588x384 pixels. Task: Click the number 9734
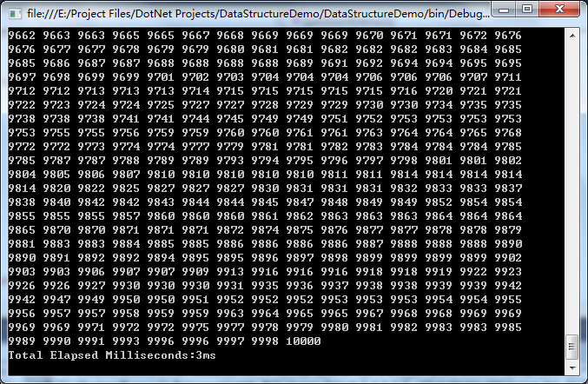(x=439, y=105)
